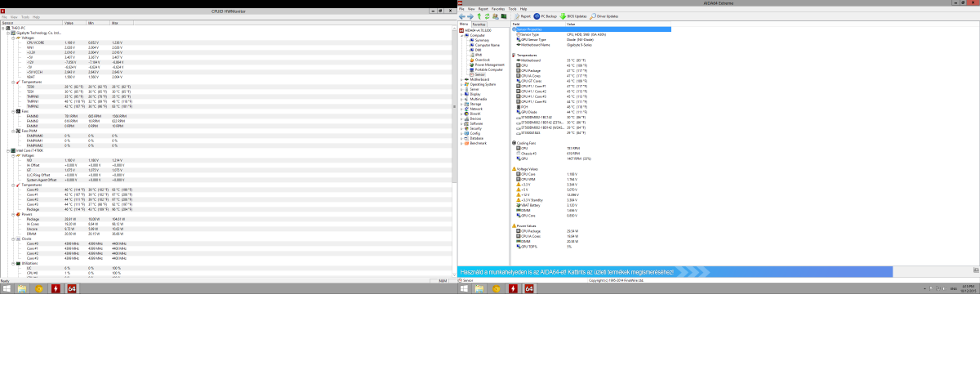Switch to the Menu tab in AIDA64
The height and width of the screenshot is (366, 980).
pos(464,25)
